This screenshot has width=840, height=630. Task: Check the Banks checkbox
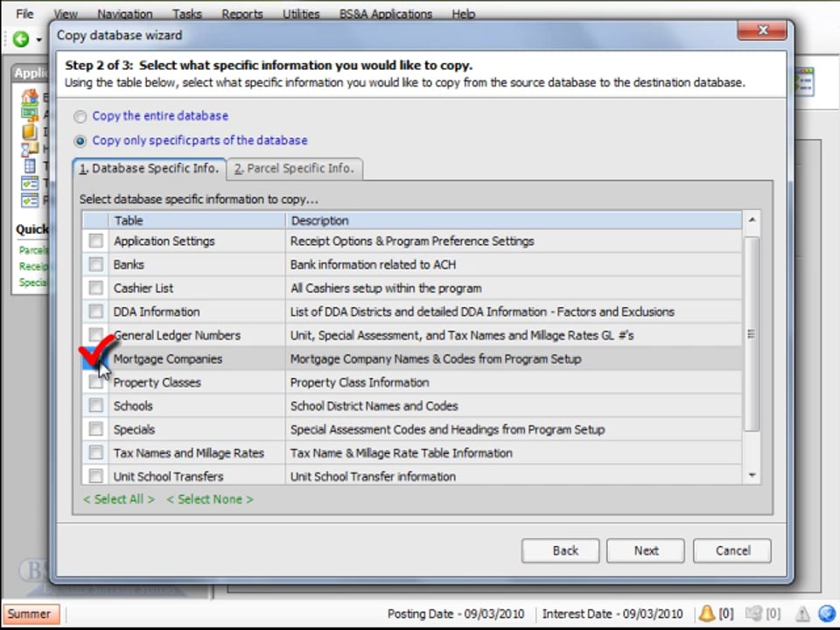96,264
